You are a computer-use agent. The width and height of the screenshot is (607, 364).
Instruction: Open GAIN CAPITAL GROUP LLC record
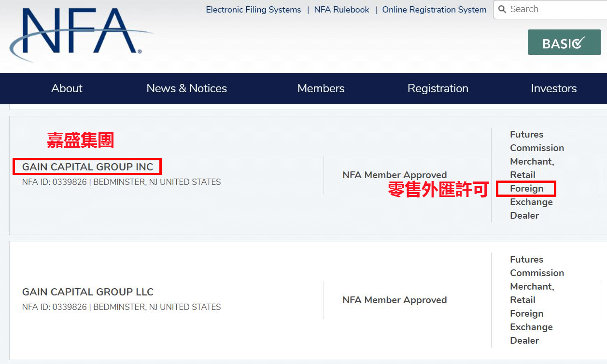(88, 292)
